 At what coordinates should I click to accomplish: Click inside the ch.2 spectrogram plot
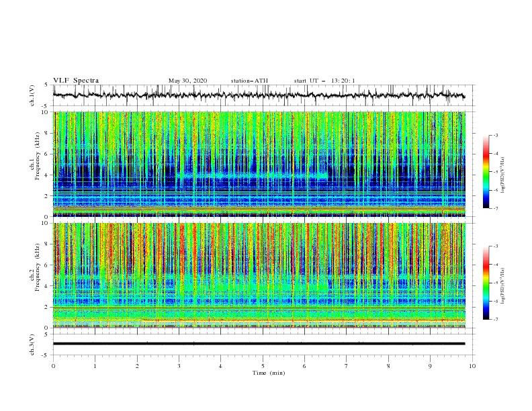(x=259, y=275)
